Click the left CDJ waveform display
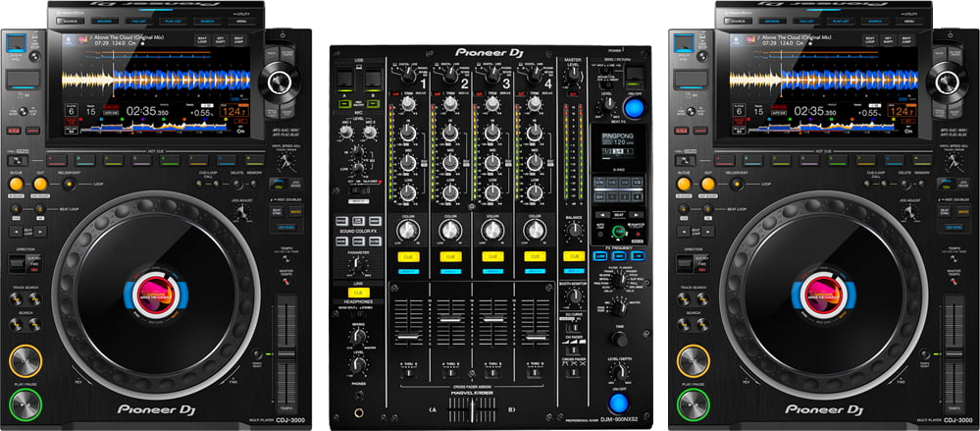This screenshot has height=431, width=980. click(156, 80)
